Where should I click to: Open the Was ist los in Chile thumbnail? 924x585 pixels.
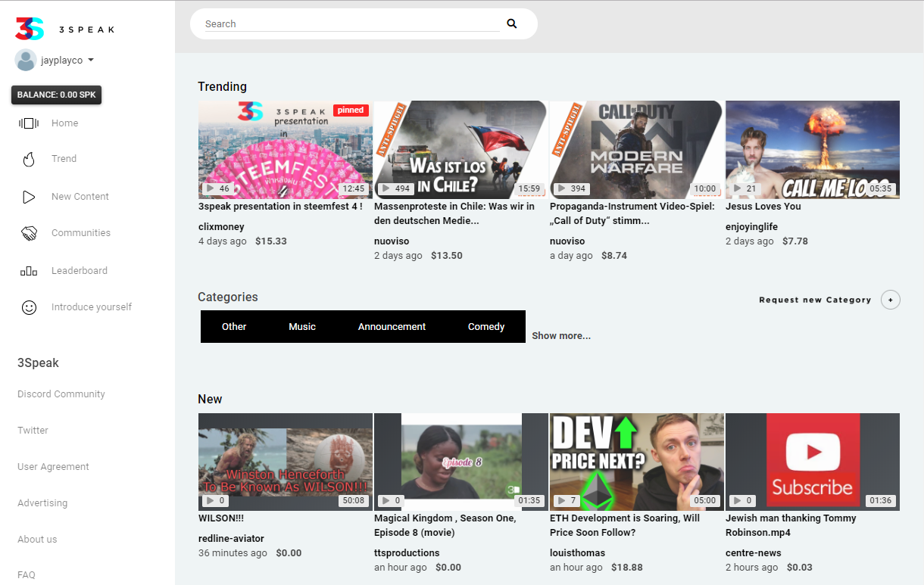(460, 150)
